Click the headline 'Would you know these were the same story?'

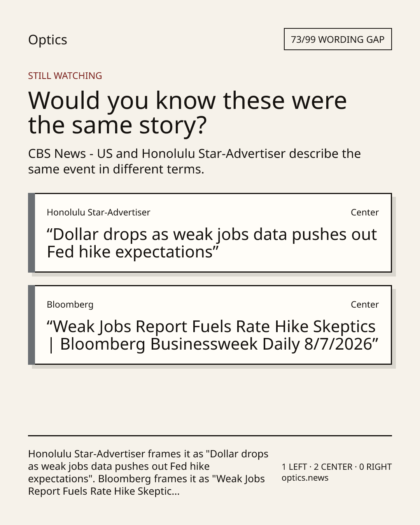coord(187,112)
